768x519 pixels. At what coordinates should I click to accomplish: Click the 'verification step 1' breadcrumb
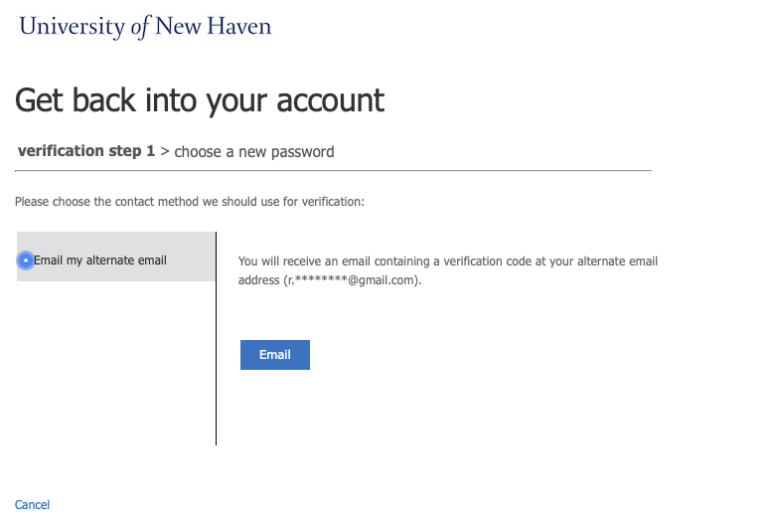pyautogui.click(x=86, y=151)
